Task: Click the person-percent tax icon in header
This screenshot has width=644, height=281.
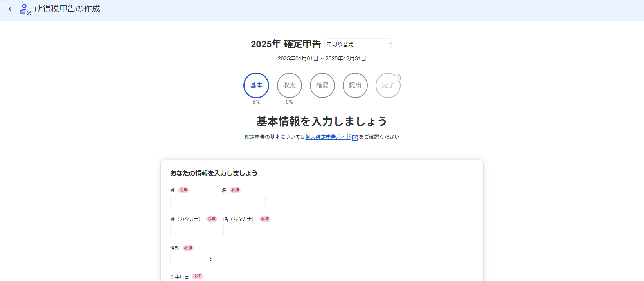Action: pos(25,9)
